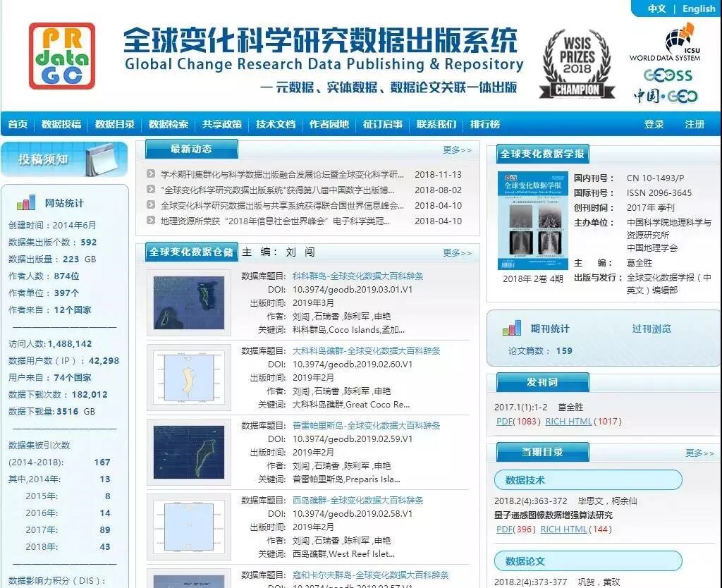Click the journal cover image 2018年2卷4期
Image resolution: width=722 pixels, height=588 pixels.
533,220
